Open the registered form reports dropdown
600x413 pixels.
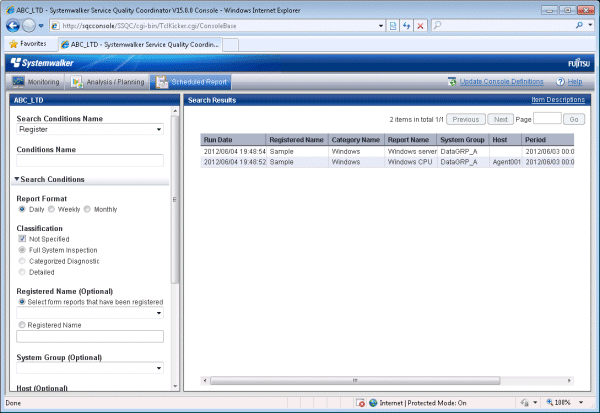(x=90, y=313)
